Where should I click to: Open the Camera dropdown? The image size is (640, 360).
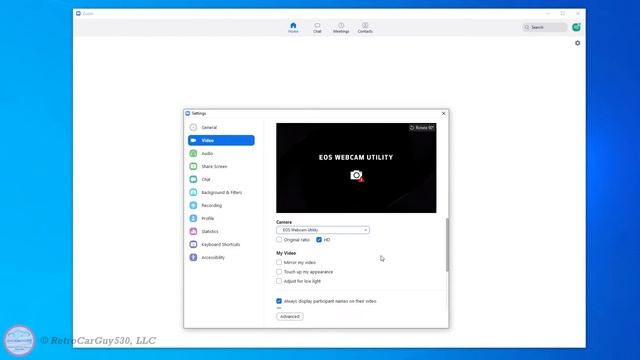[x=323, y=230]
